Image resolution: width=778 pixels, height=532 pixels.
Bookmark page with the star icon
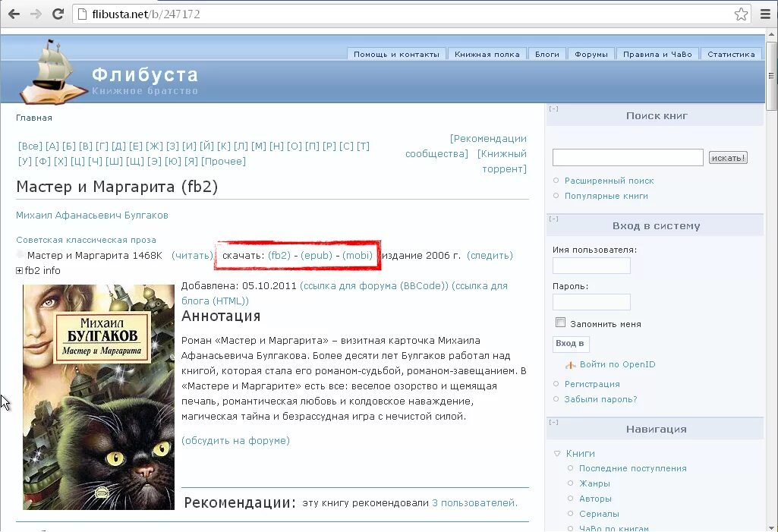741,14
